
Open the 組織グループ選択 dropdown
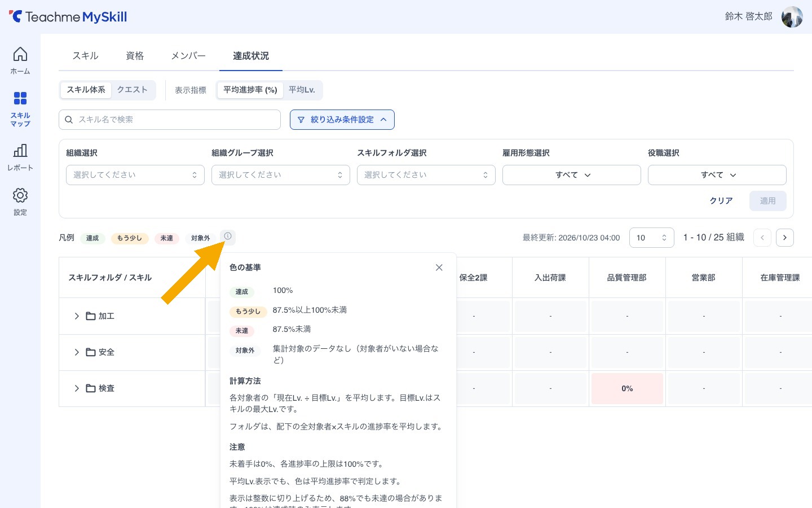point(281,175)
